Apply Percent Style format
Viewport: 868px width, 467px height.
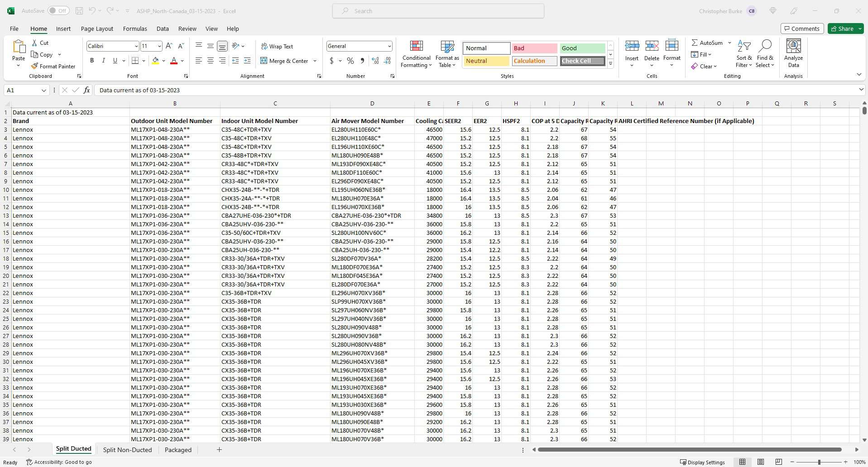(350, 61)
